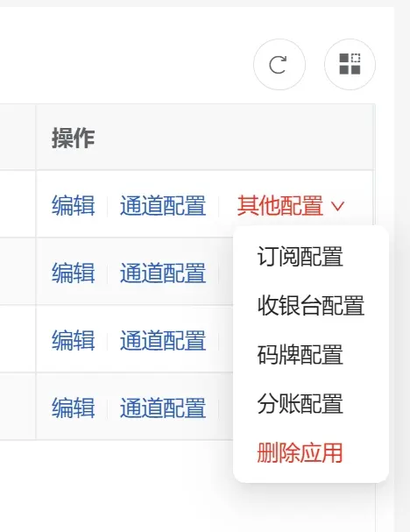Screen dimensions: 410x532
Task: Click 编辑 in the 其他配置 row
Action: point(74,206)
